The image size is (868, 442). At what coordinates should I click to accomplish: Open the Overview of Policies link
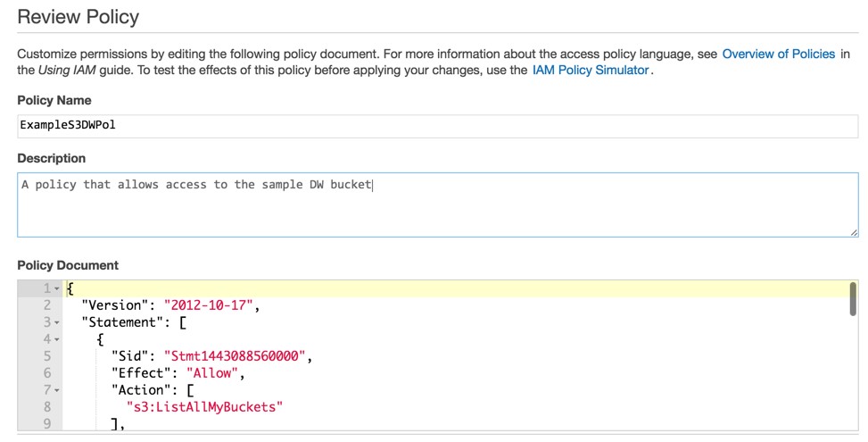coord(778,54)
